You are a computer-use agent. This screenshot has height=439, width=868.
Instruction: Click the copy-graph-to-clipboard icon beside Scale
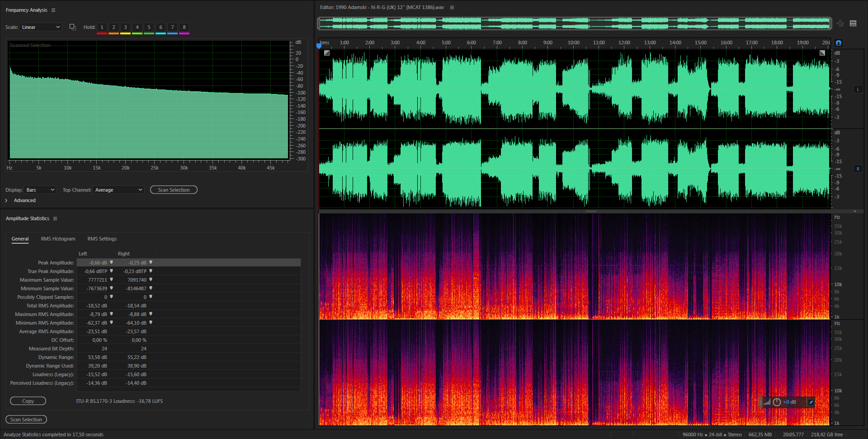[x=72, y=27]
